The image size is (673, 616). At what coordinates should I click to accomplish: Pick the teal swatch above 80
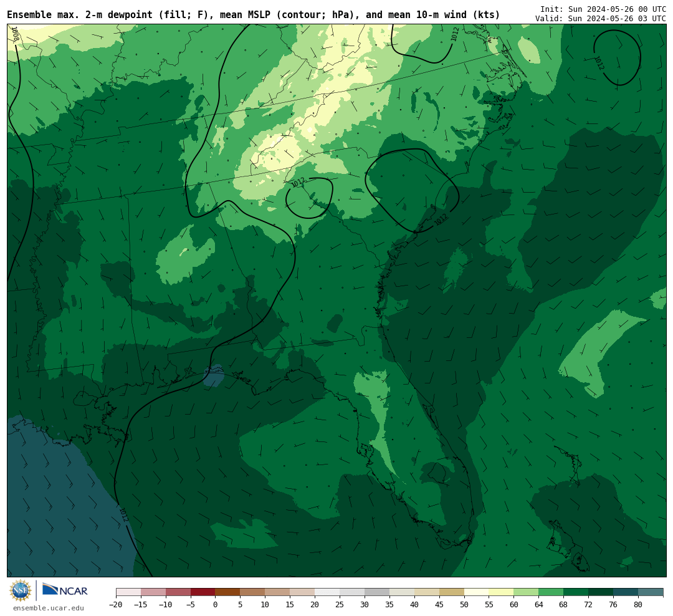point(651,592)
